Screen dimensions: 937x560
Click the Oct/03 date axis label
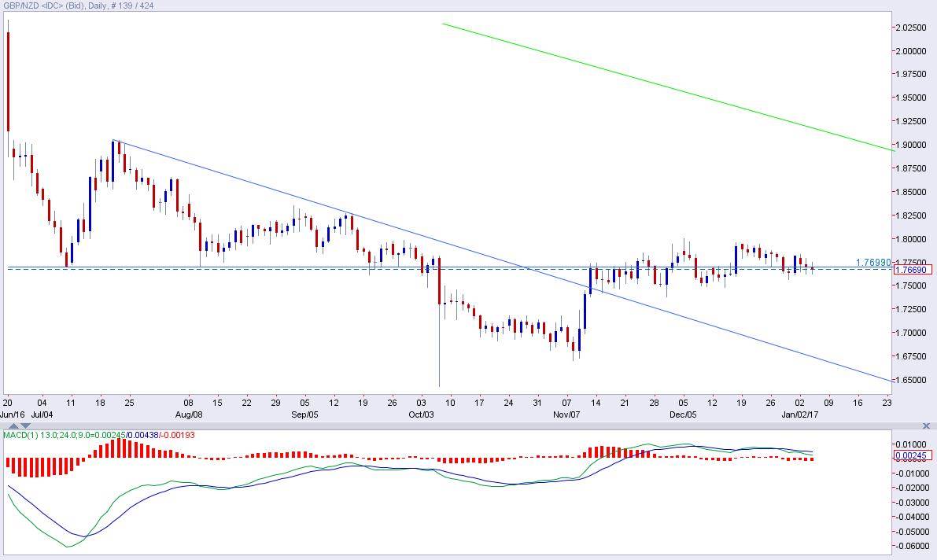(x=421, y=414)
